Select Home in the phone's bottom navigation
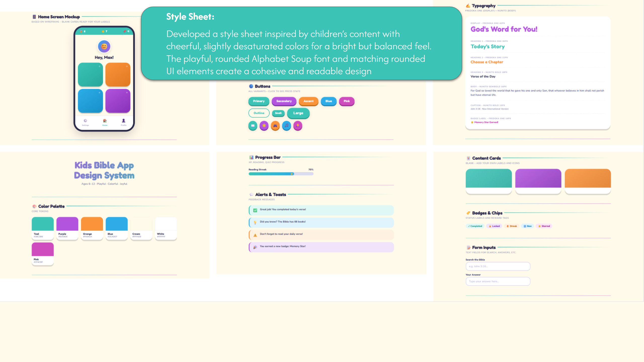This screenshot has height=362, width=644. [x=105, y=122]
